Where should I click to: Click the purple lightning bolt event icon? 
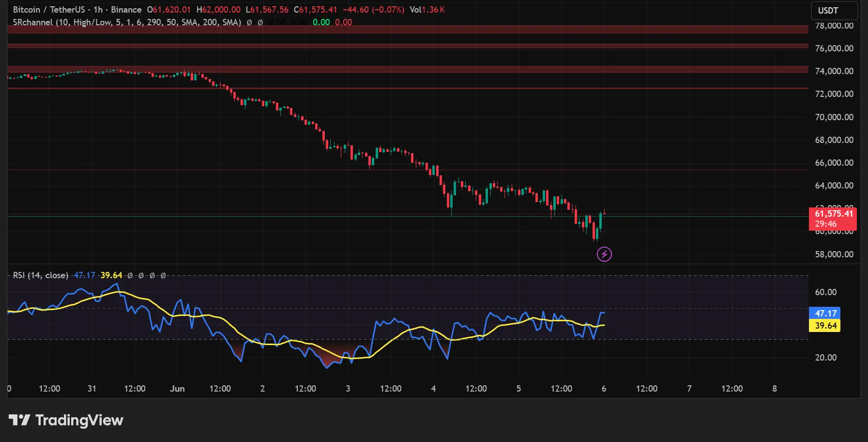click(604, 254)
